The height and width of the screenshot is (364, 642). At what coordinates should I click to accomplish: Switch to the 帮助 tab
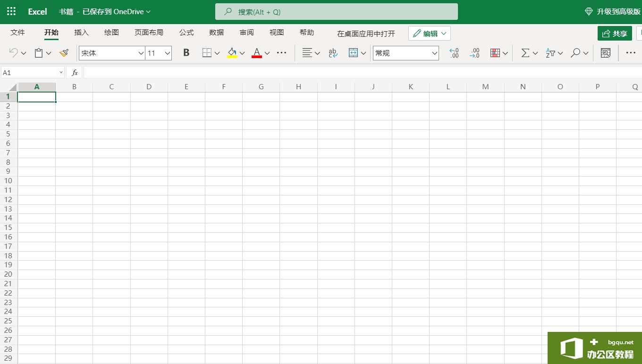(307, 33)
